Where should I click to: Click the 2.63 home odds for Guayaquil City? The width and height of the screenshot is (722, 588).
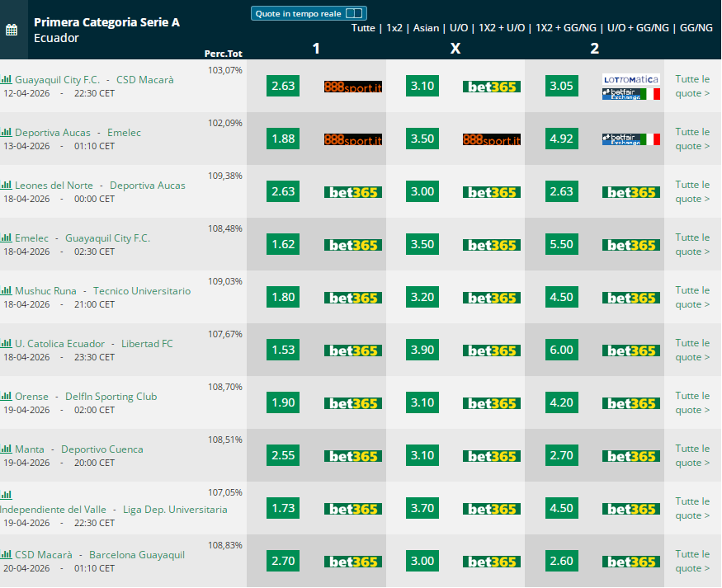[283, 86]
